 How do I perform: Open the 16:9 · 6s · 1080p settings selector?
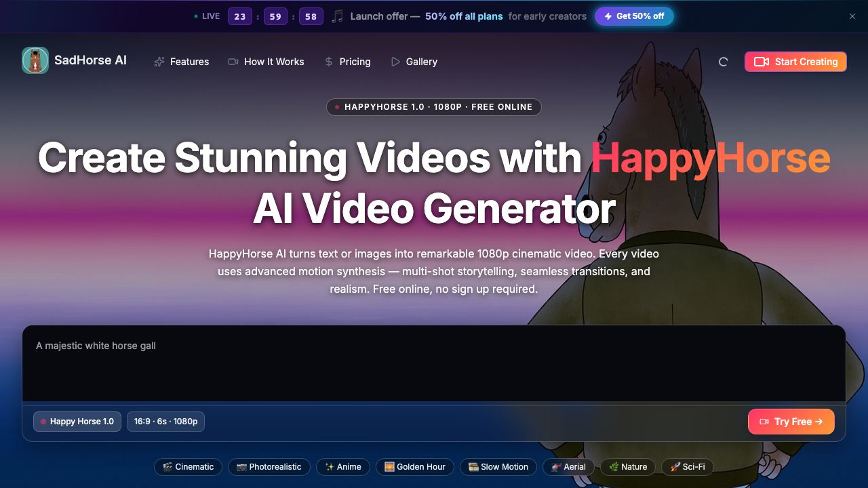point(165,422)
